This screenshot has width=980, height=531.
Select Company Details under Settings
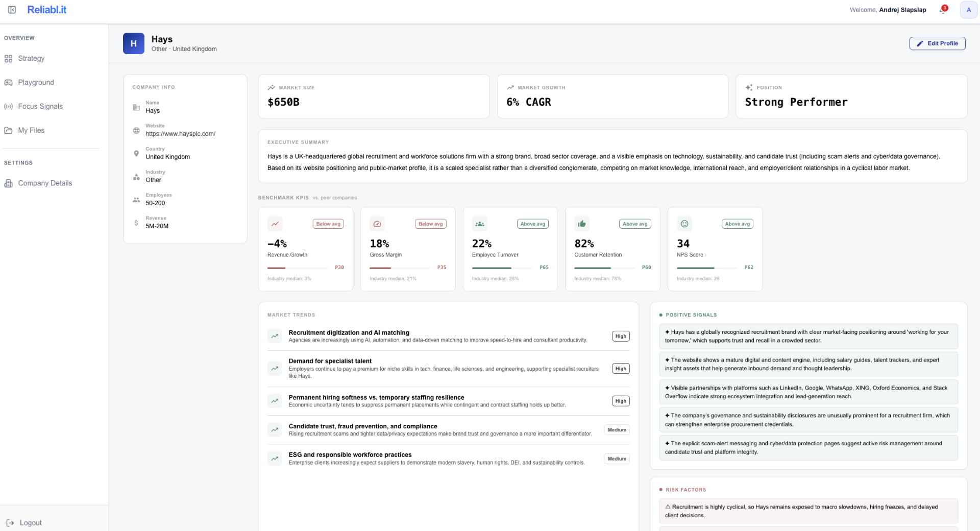[45, 183]
